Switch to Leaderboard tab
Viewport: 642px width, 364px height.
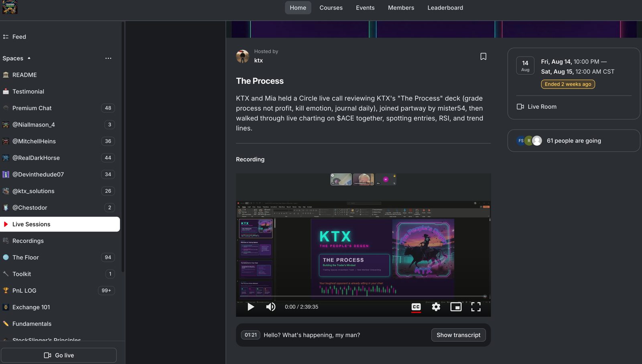445,8
